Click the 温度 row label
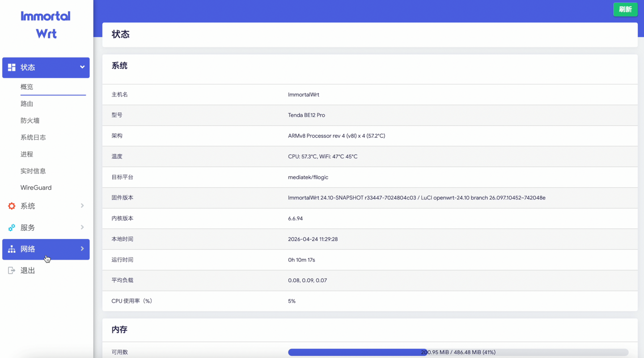 (x=117, y=156)
